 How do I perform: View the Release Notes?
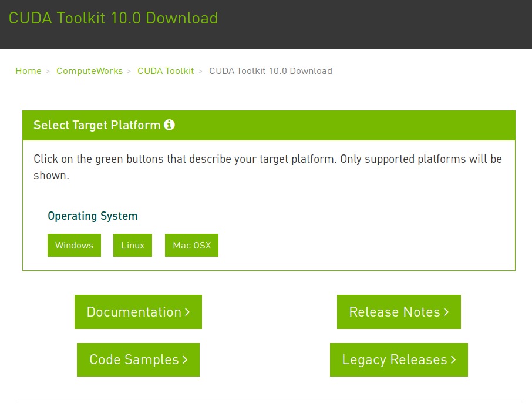pos(399,312)
